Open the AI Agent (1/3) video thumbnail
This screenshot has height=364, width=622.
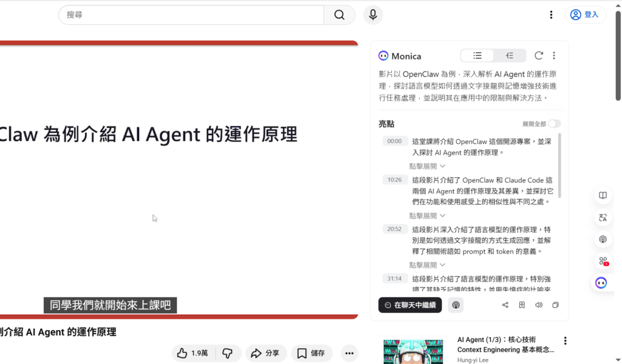click(x=413, y=351)
